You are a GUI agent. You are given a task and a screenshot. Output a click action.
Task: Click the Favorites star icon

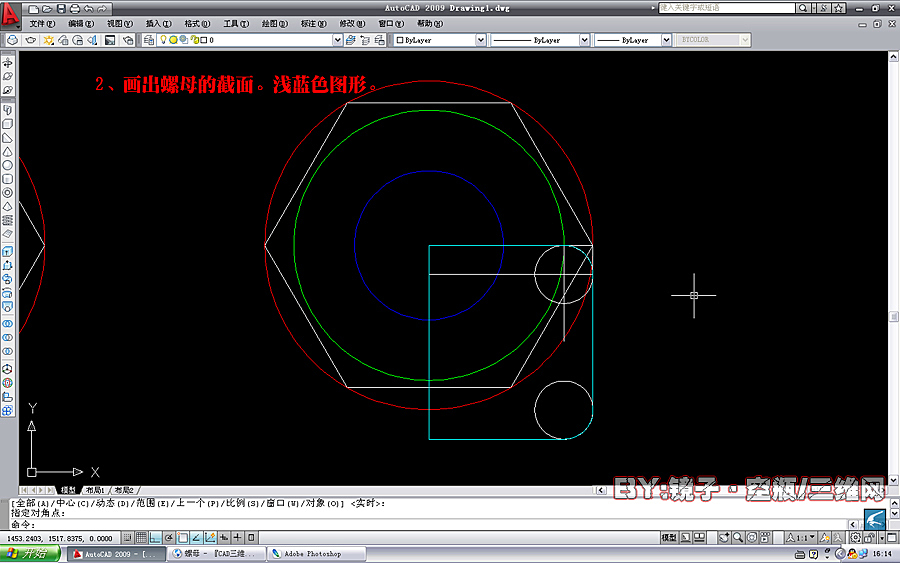tap(839, 8)
